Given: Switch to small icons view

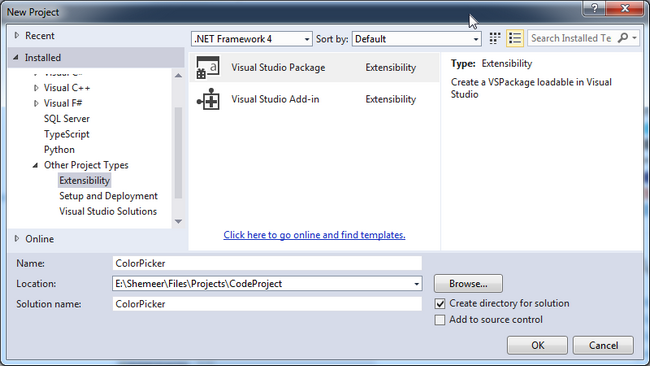Looking at the screenshot, I should 495,39.
